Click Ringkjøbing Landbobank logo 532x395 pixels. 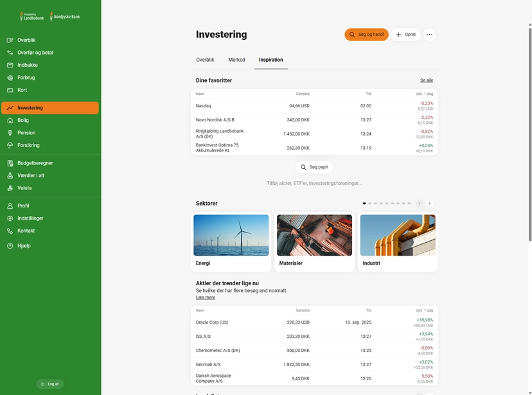pos(32,16)
